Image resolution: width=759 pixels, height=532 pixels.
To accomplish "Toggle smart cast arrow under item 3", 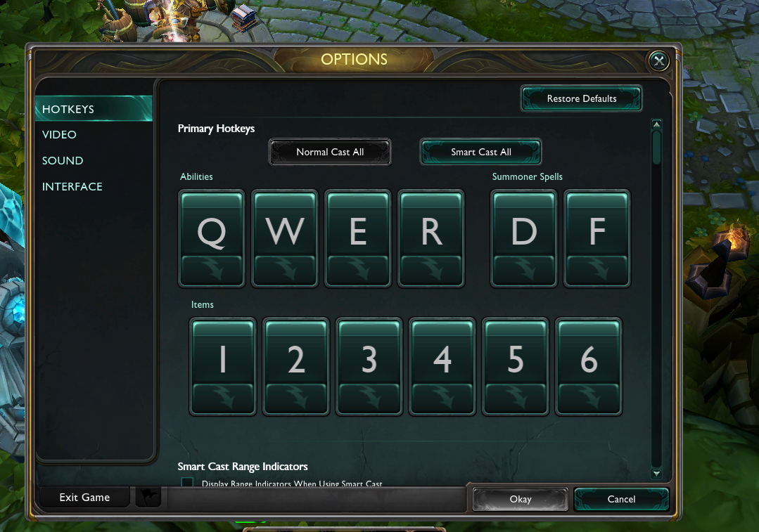I will pyautogui.click(x=369, y=398).
